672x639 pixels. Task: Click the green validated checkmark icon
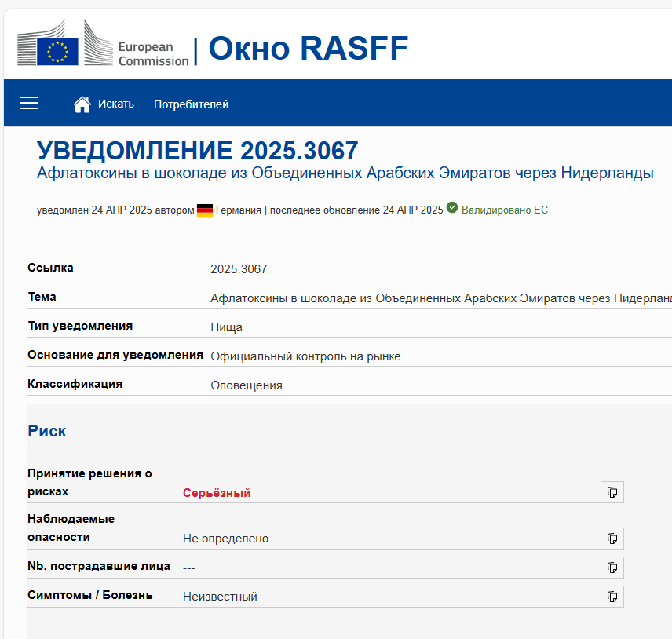[x=452, y=207]
